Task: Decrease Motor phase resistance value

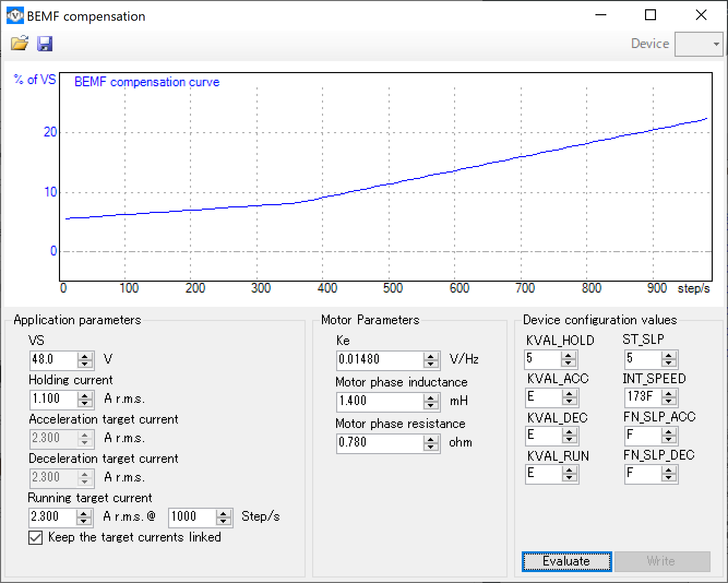Action: 431,447
